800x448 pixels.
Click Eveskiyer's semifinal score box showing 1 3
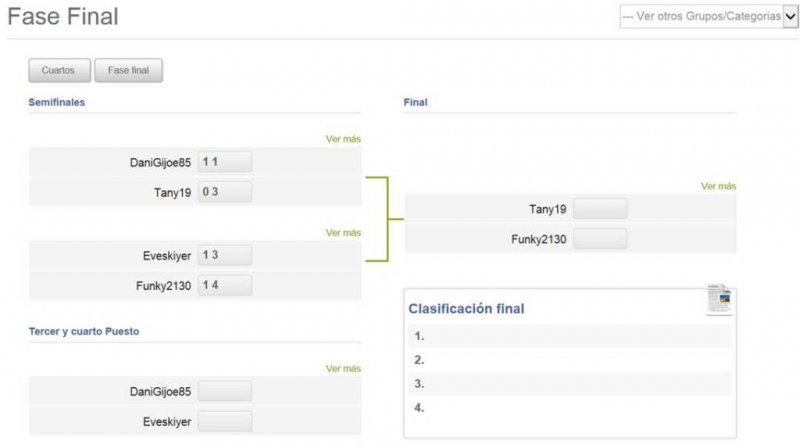pos(224,255)
